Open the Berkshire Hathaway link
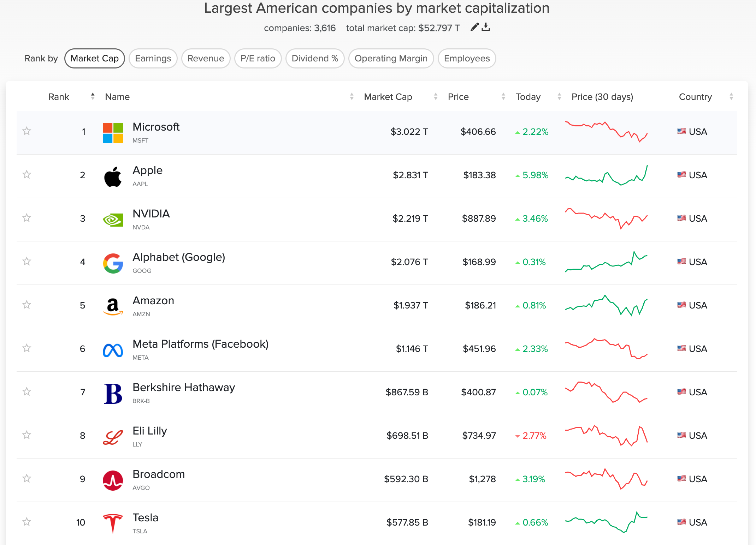 coord(184,388)
